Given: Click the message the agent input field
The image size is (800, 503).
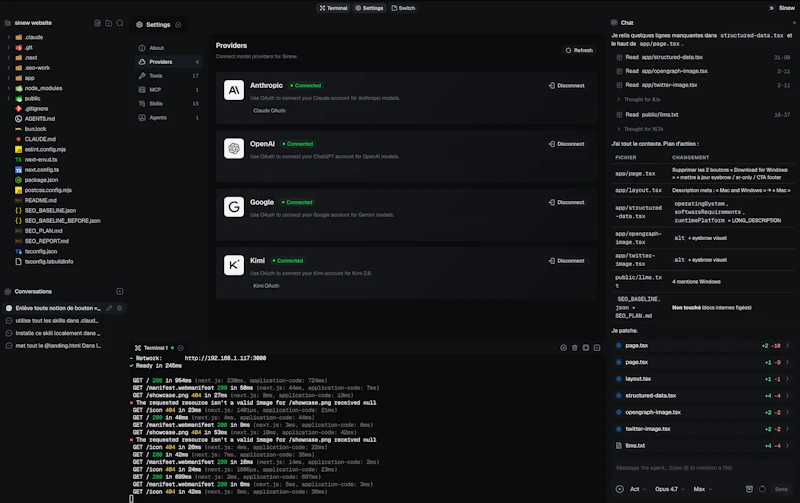Looking at the screenshot, I should (x=703, y=468).
